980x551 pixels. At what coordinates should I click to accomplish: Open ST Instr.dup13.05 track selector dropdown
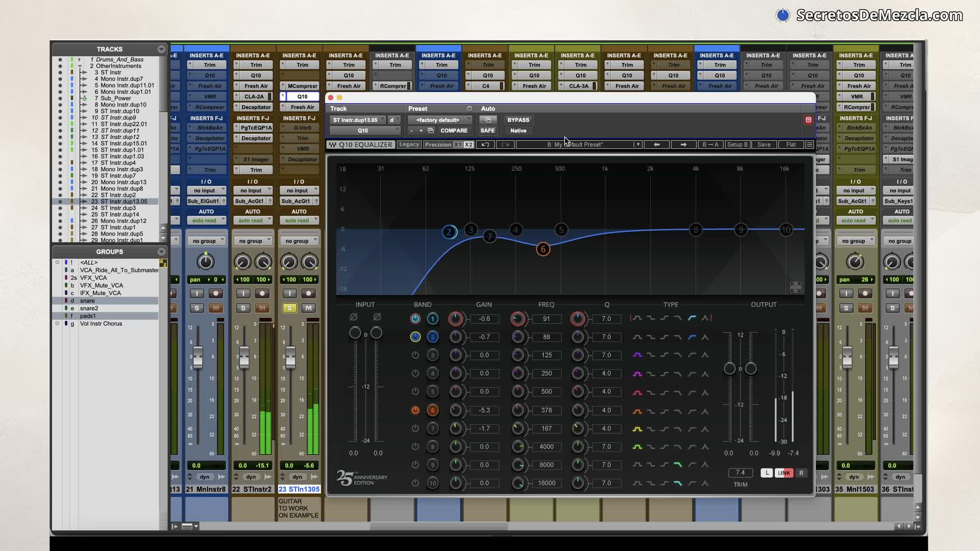pyautogui.click(x=358, y=120)
